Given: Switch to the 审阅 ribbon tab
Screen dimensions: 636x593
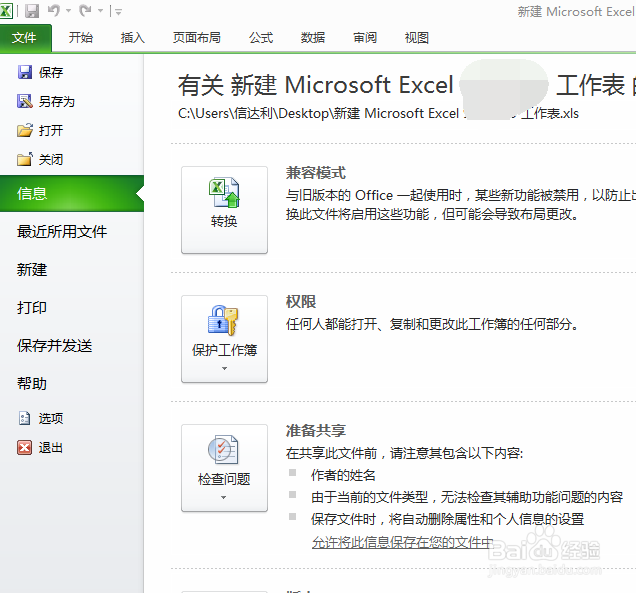Looking at the screenshot, I should [x=365, y=38].
